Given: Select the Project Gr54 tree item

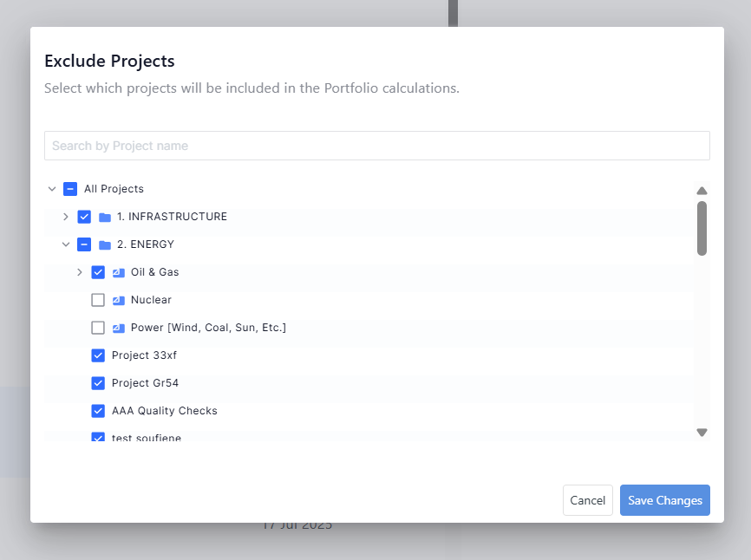Looking at the screenshot, I should click(145, 383).
